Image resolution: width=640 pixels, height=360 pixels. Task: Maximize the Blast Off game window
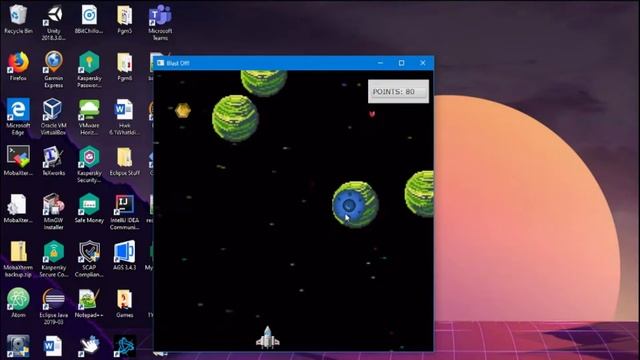(x=402, y=63)
